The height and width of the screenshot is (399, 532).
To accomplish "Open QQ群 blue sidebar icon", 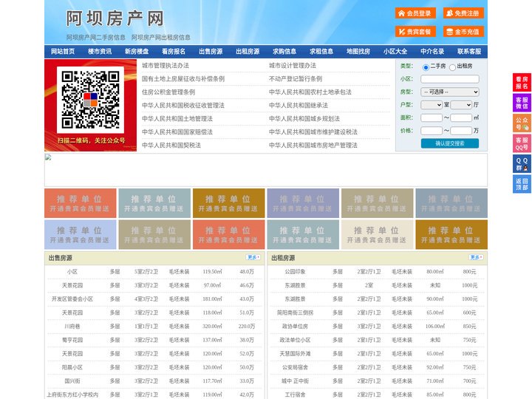I will (522, 164).
